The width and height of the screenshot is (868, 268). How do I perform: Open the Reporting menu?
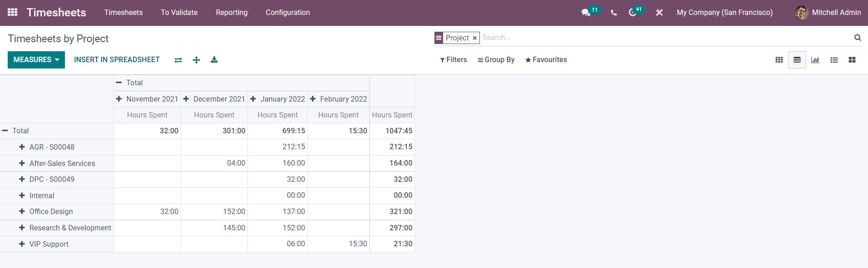click(232, 13)
